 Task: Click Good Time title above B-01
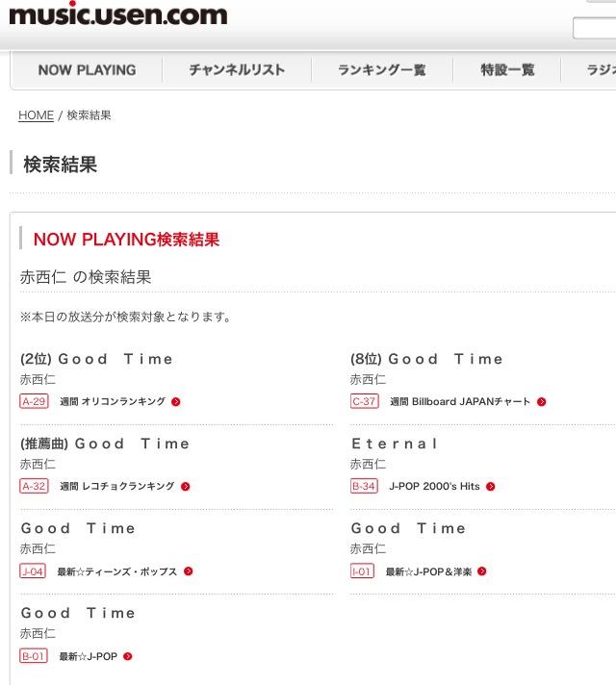click(78, 614)
